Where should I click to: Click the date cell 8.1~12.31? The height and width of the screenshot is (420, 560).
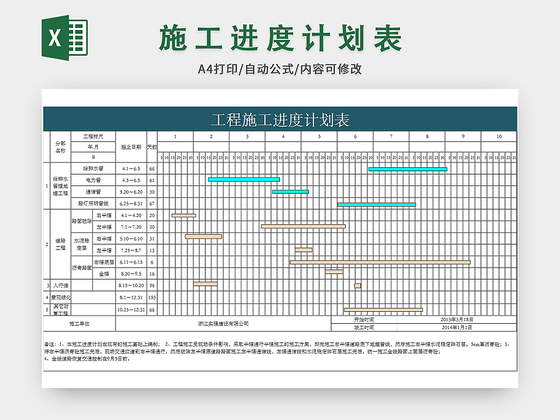131,298
